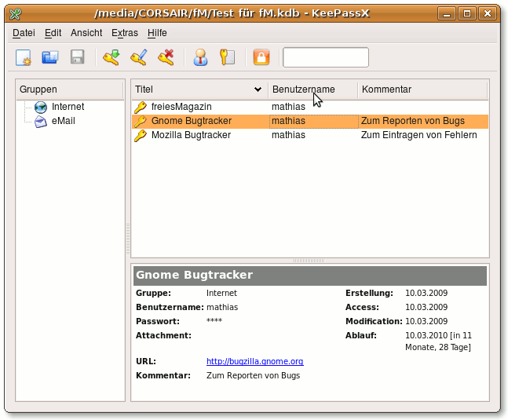This screenshot has width=508, height=420.
Task: Select the Mozilla Bugtracker entry title
Action: (191, 135)
